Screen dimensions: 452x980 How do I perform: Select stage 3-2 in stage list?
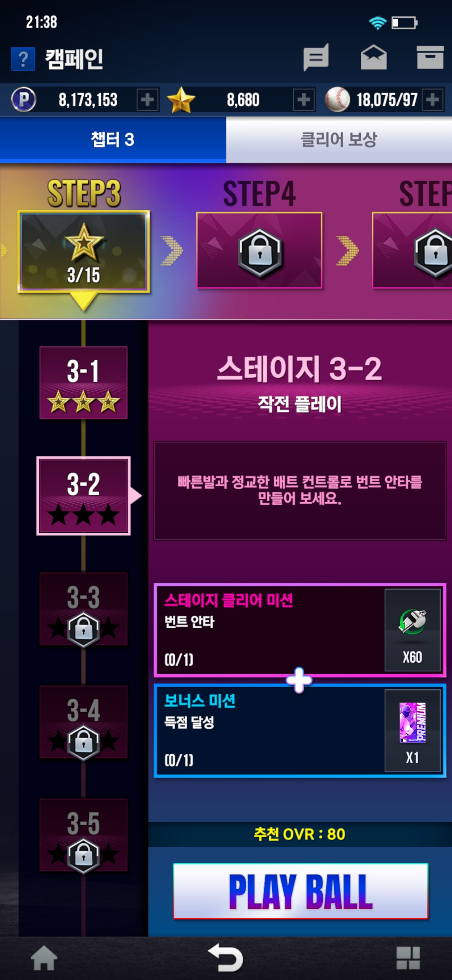(83, 496)
